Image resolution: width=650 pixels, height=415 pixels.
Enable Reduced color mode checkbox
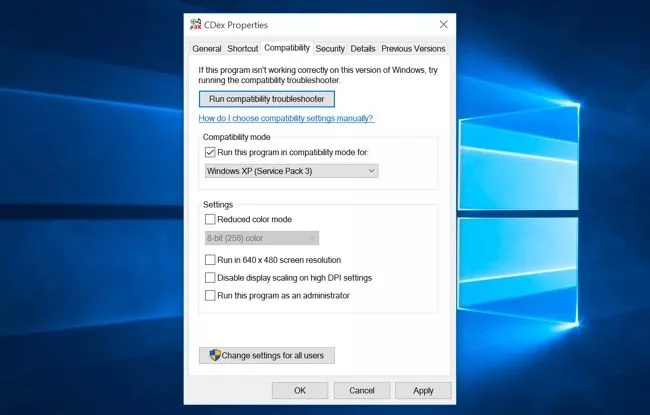(210, 219)
